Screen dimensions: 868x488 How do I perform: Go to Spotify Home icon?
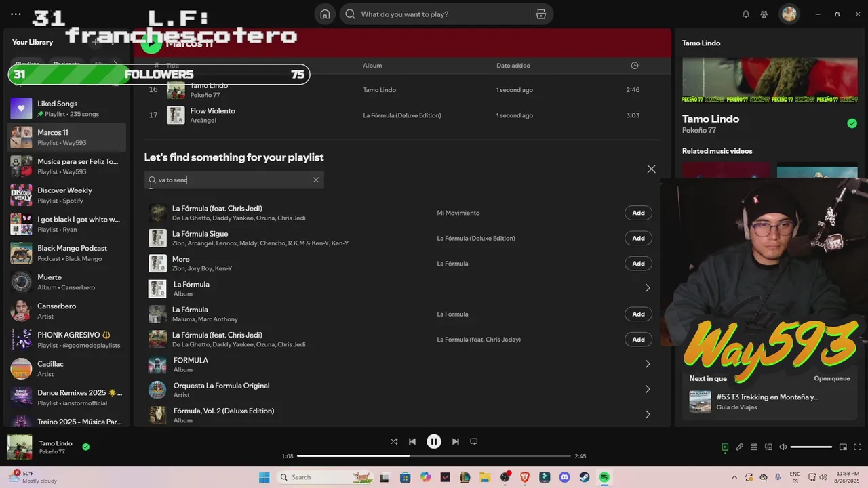click(x=325, y=14)
